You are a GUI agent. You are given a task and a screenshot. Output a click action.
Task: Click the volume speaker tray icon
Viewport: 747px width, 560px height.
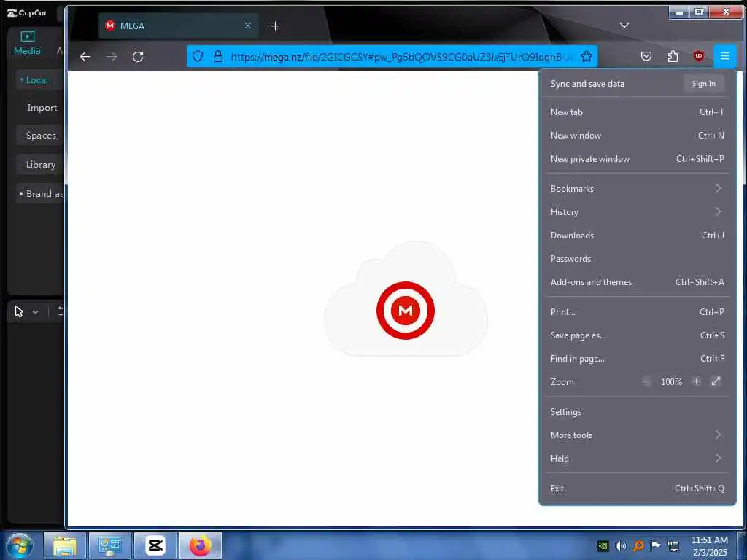click(x=620, y=545)
